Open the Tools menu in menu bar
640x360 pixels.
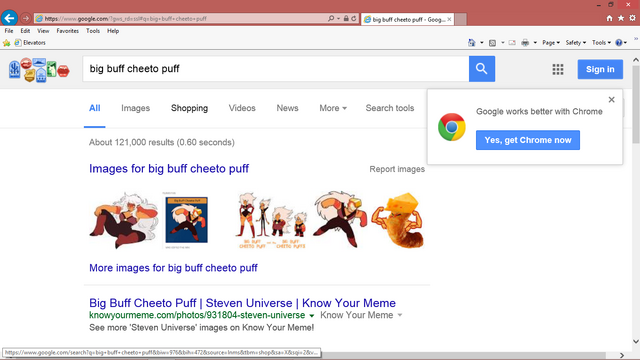click(x=93, y=31)
